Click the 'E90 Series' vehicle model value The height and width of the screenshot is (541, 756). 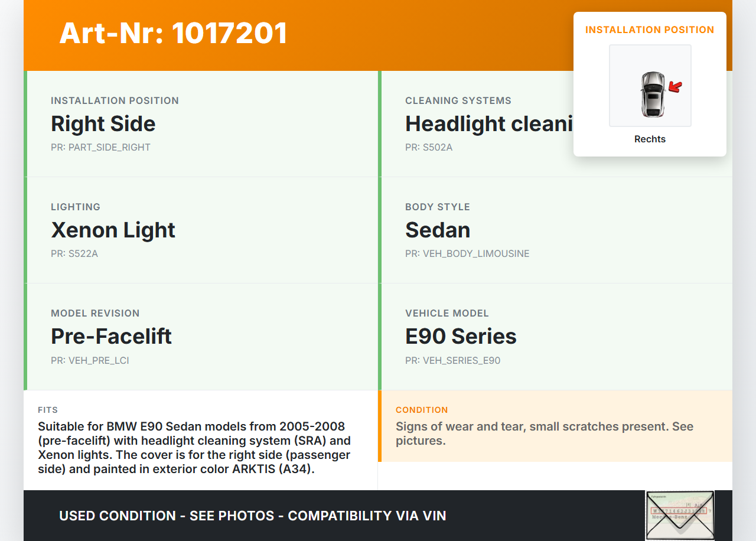[x=461, y=337]
